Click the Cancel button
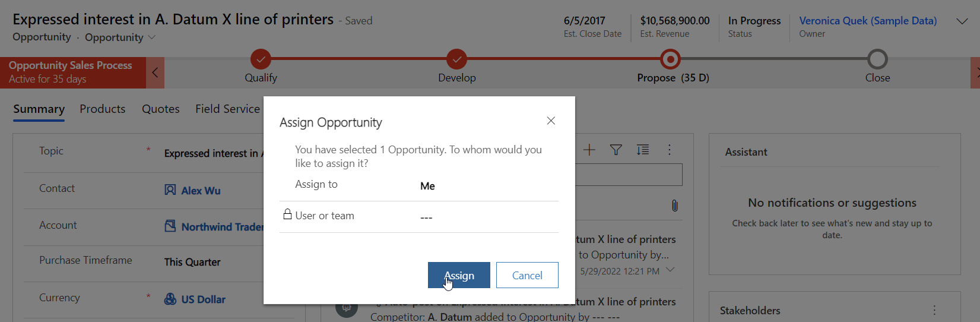The width and height of the screenshot is (980, 322). point(527,275)
